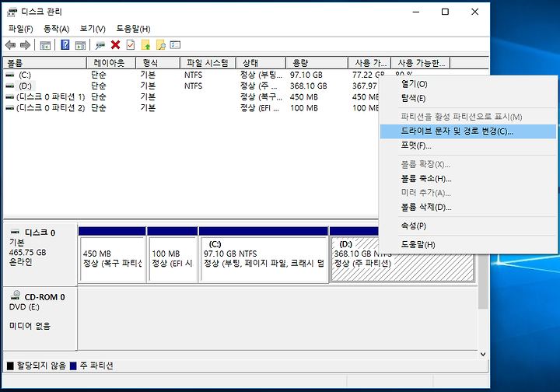Sort by the 파일 시스템 column header
Viewport: 560px width, 392px height.
[208, 63]
